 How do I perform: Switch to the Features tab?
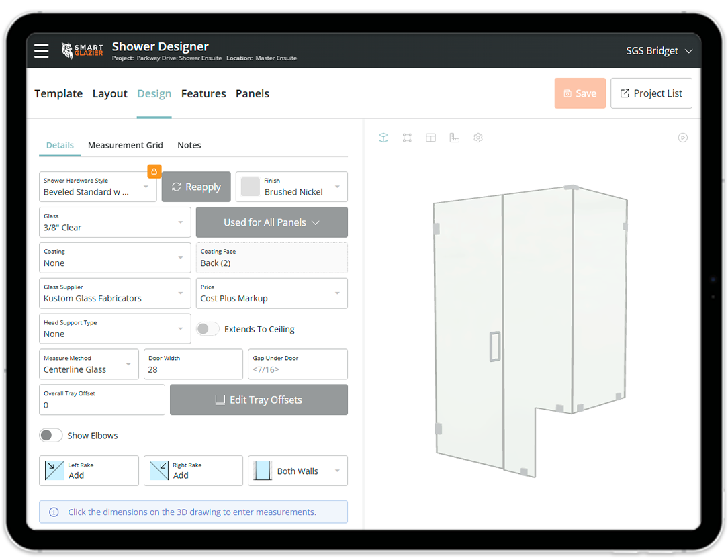point(203,93)
